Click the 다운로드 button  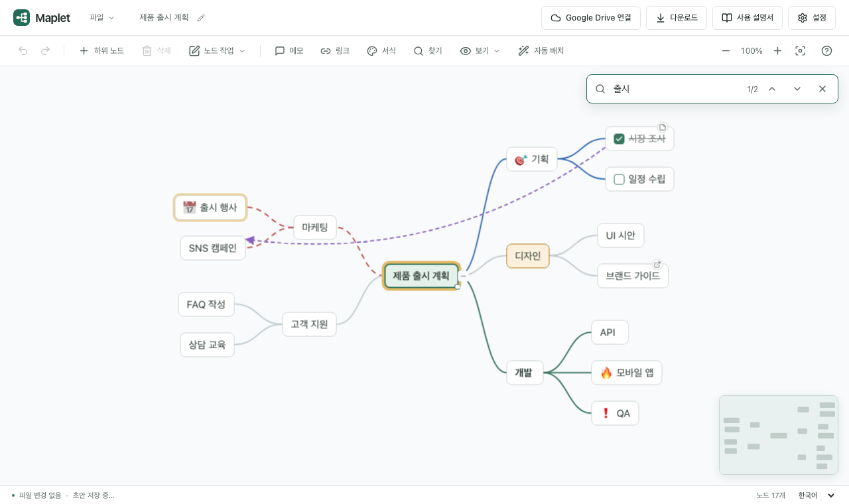(x=677, y=18)
